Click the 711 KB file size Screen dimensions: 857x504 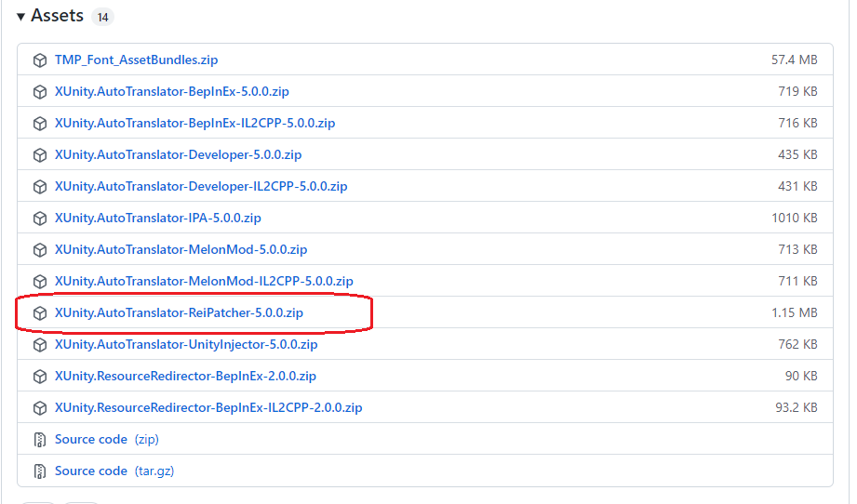point(798,281)
